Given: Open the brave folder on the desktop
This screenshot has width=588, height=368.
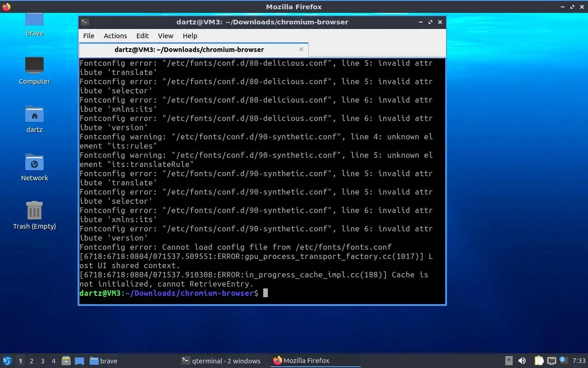Looking at the screenshot, I should [x=34, y=24].
